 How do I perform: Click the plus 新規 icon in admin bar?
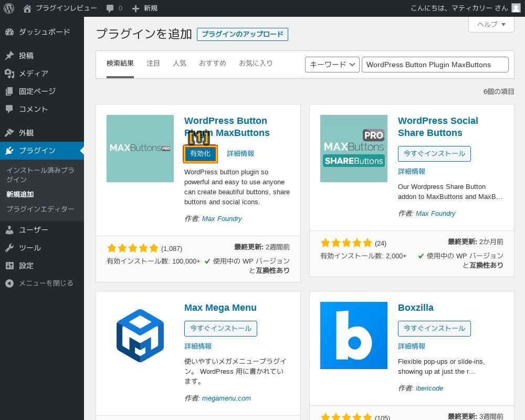point(135,8)
